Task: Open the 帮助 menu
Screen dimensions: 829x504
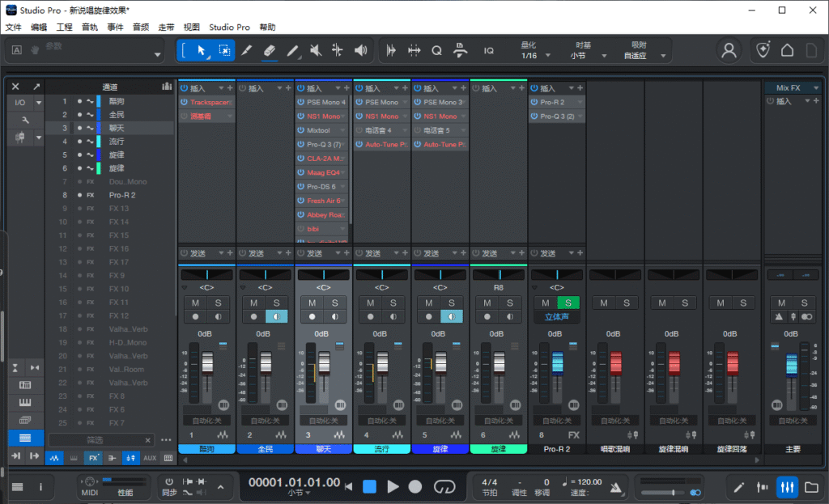Action: pos(267,27)
